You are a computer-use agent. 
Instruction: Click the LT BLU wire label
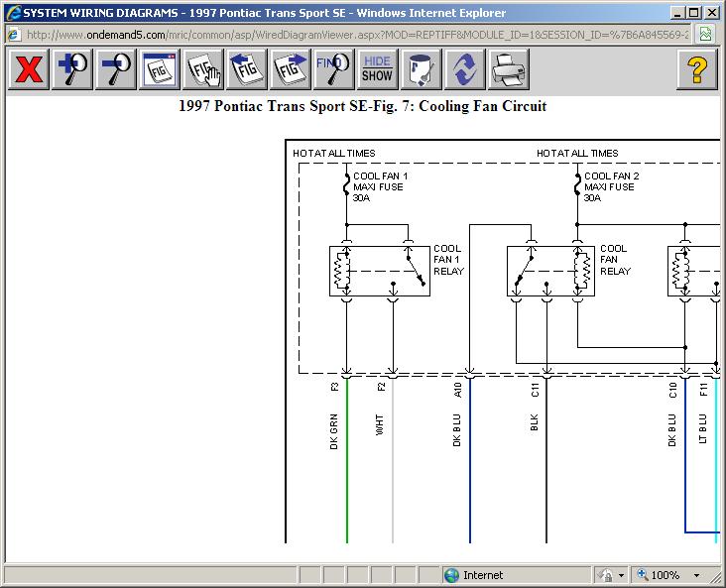(702, 428)
